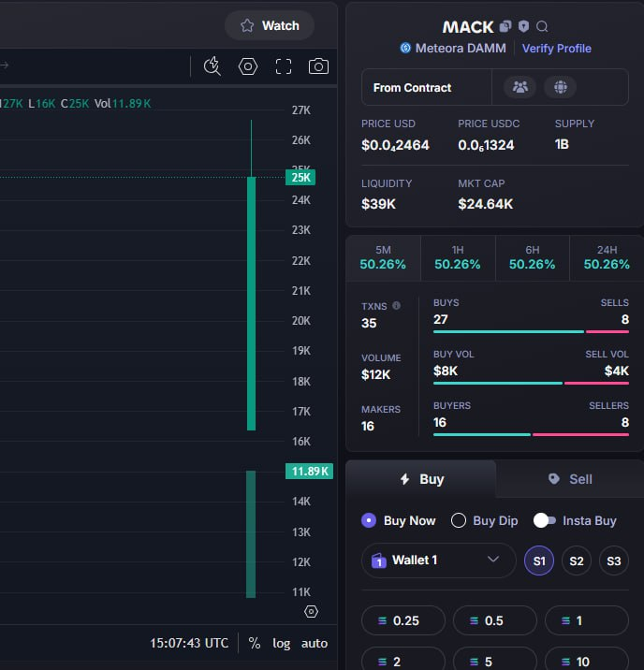Image resolution: width=644 pixels, height=670 pixels.
Task: Select slippage preset S2
Action: [x=577, y=561]
